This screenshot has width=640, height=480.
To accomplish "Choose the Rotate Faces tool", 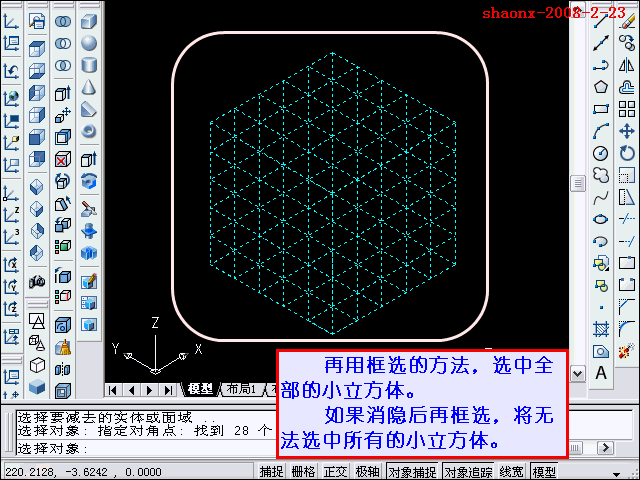I will pyautogui.click(x=63, y=181).
